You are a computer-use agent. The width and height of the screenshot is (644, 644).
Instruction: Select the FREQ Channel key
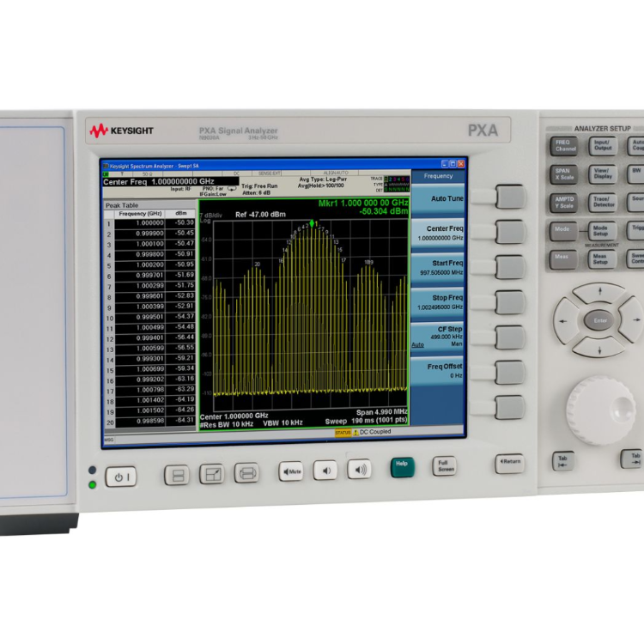(x=564, y=146)
